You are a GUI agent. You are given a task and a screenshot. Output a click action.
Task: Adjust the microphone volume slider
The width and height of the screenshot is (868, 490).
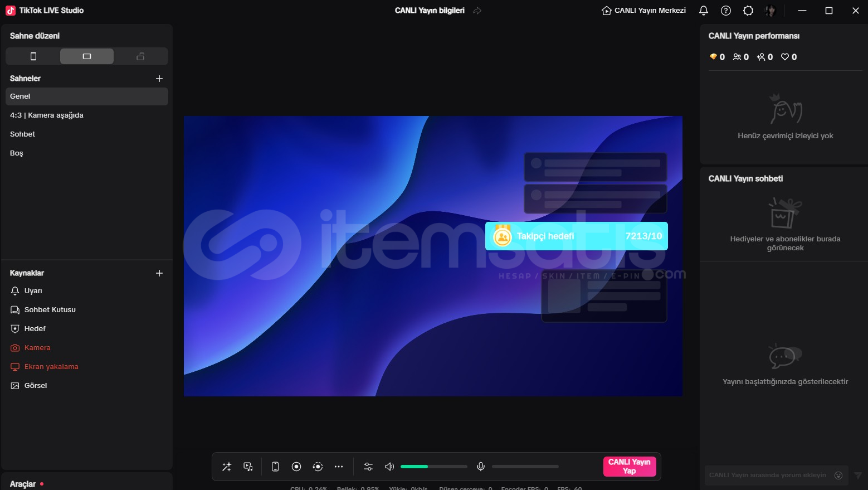pyautogui.click(x=525, y=467)
